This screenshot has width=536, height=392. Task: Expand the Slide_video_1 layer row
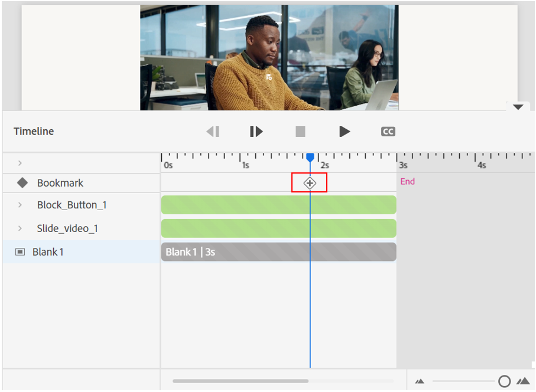pyautogui.click(x=20, y=228)
